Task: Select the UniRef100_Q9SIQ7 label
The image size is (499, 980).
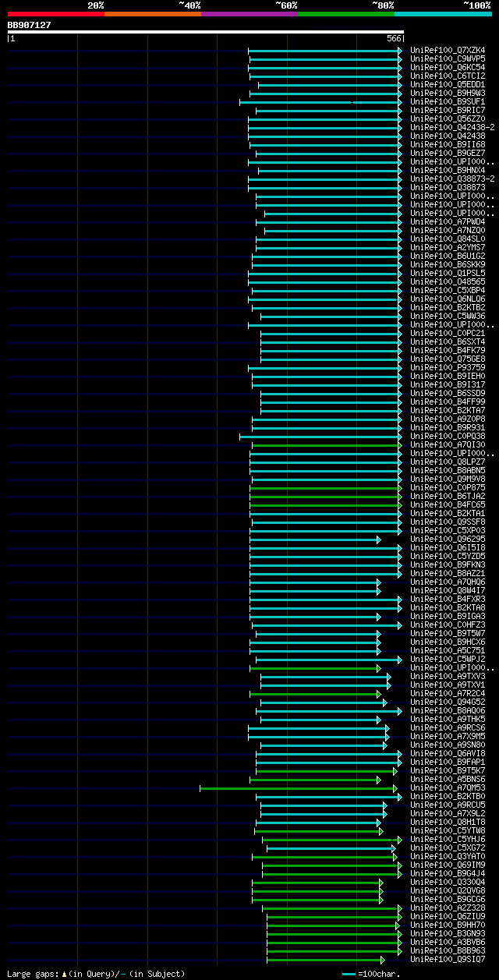Action: click(x=448, y=960)
